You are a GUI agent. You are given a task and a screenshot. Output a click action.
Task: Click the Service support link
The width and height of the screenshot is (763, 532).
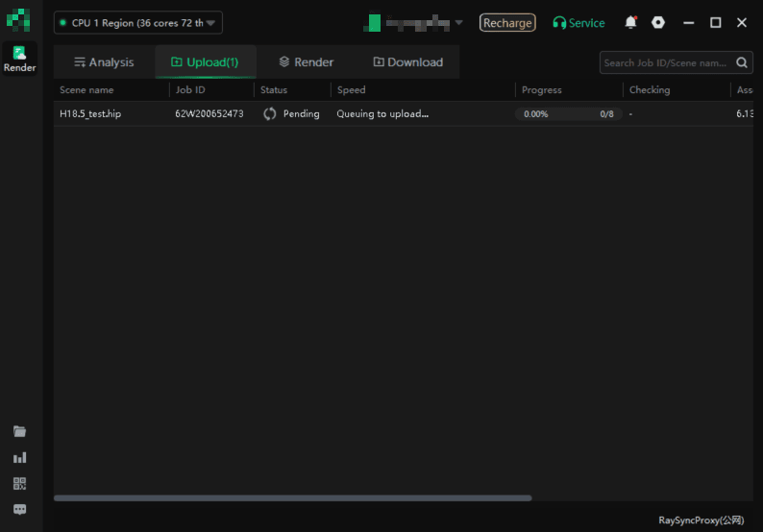point(578,22)
